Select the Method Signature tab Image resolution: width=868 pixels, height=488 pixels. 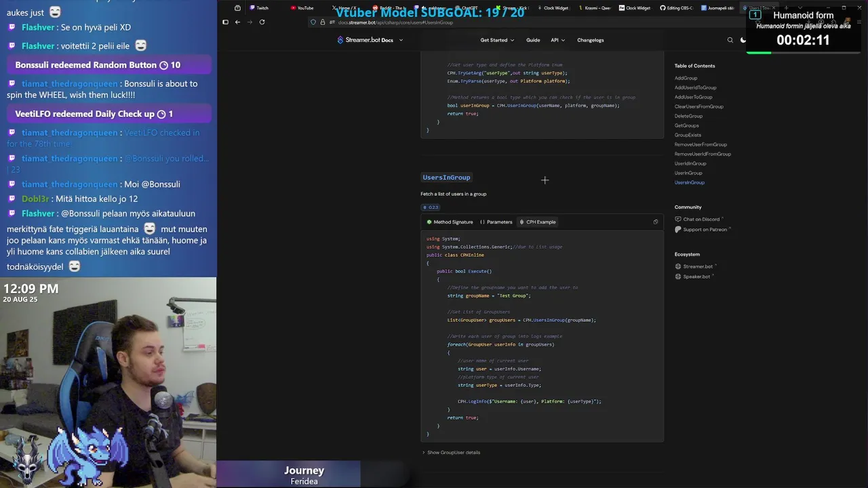tap(450, 222)
